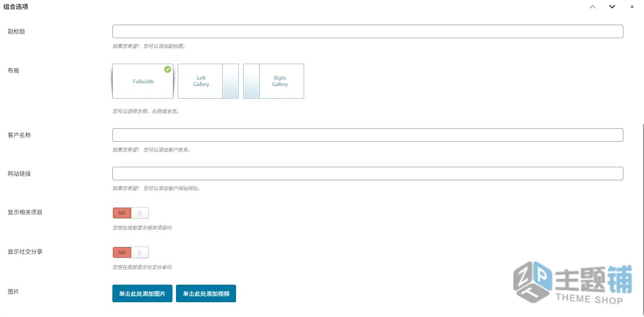This screenshot has height=317, width=644.
Task: Click the 显示相关项目 label
Action: pyautogui.click(x=25, y=212)
